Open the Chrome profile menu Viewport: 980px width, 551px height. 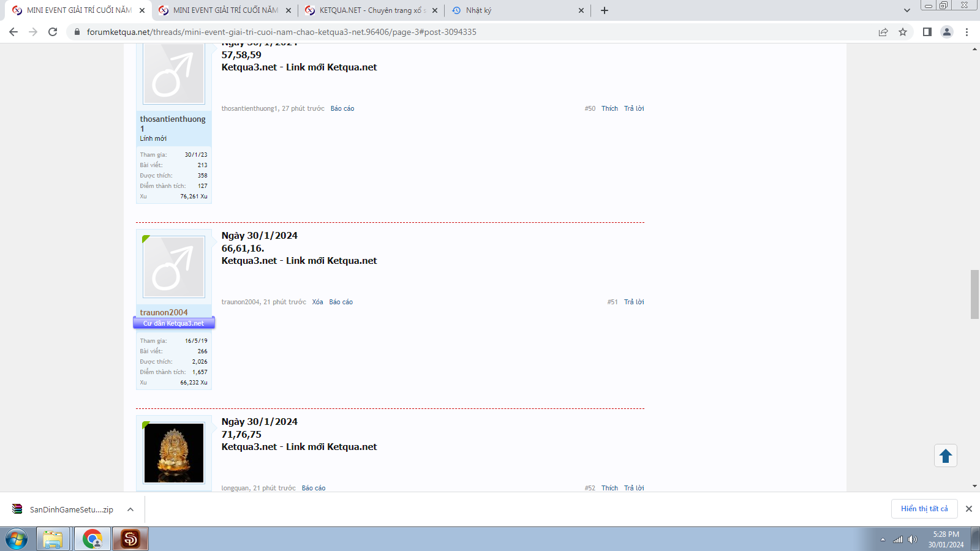947,32
